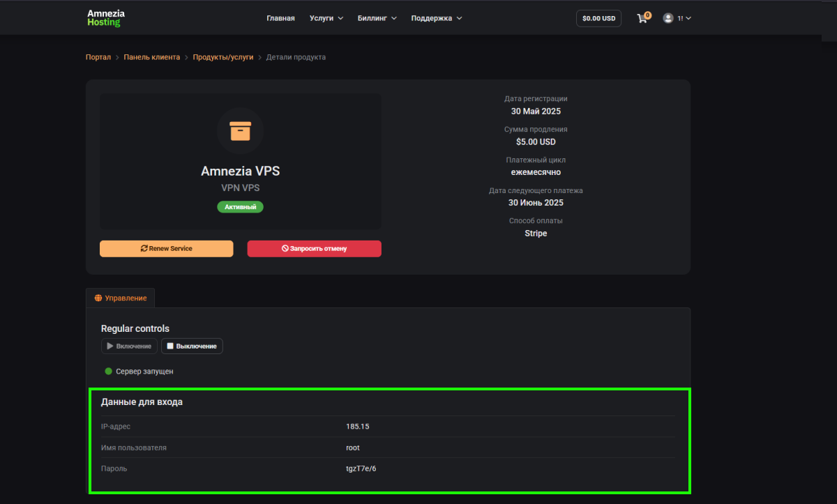Viewport: 837px width, 504px height.
Task: Click the Сервер запущен status text
Action: coord(144,372)
